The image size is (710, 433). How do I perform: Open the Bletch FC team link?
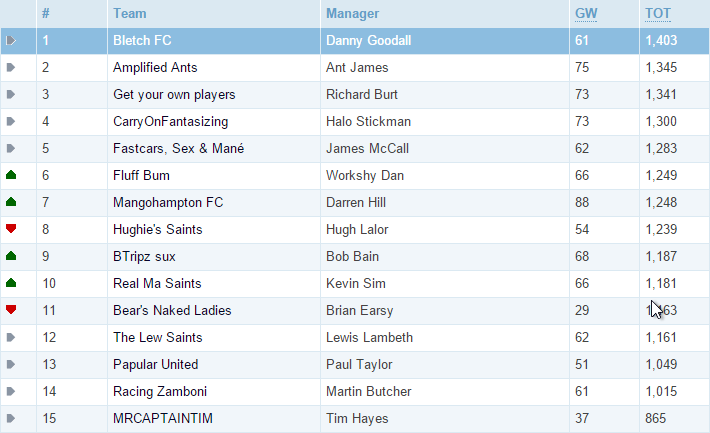142,40
